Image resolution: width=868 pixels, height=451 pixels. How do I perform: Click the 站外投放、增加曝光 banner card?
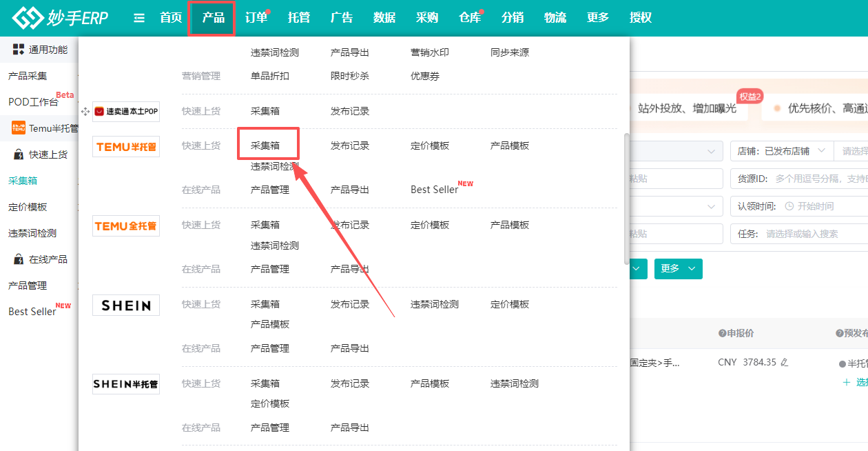tap(686, 108)
